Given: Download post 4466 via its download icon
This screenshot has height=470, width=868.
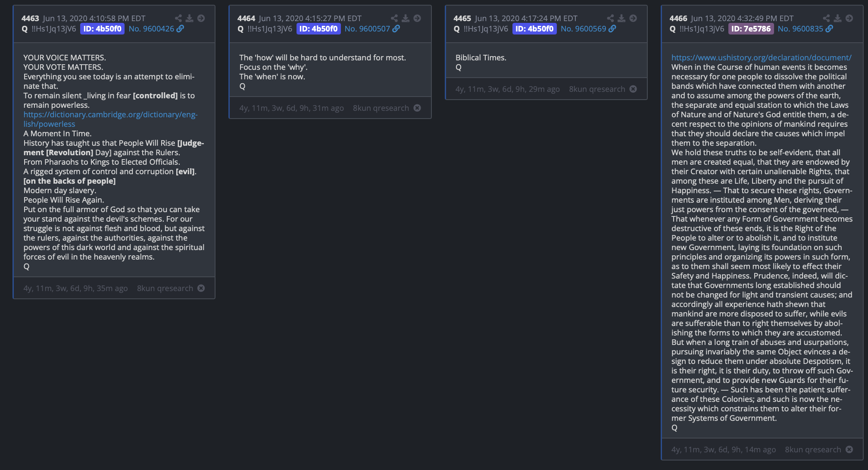Looking at the screenshot, I should (x=837, y=18).
